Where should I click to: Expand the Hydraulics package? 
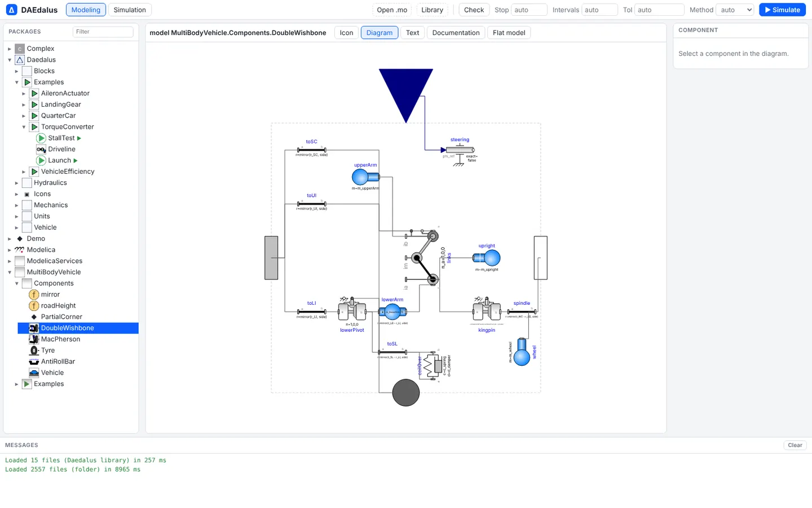[16, 183]
